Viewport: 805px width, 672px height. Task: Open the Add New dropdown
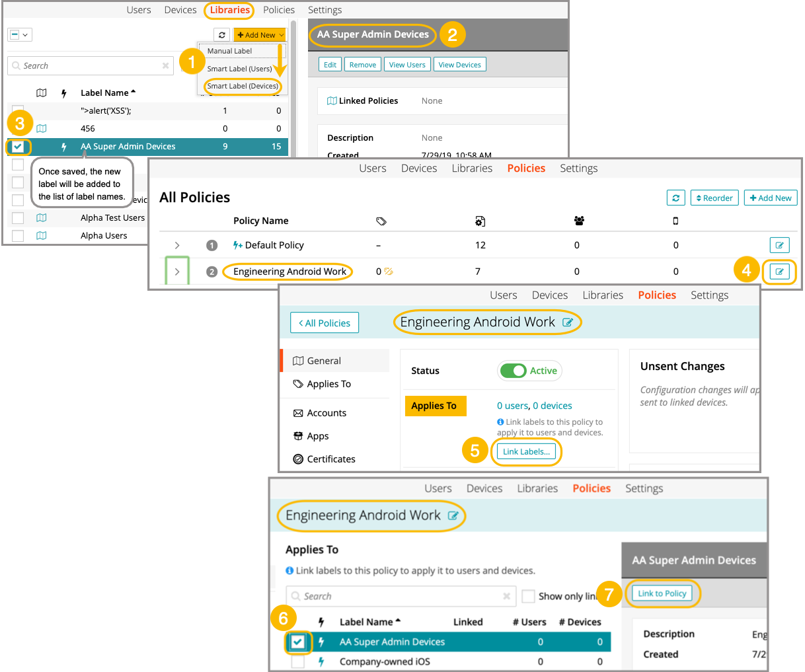click(260, 35)
